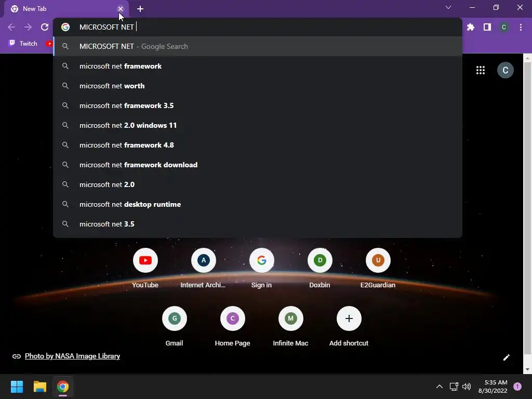The width and height of the screenshot is (532, 399).
Task: Choose suggestion microsoft net framework
Action: [x=258, y=66]
